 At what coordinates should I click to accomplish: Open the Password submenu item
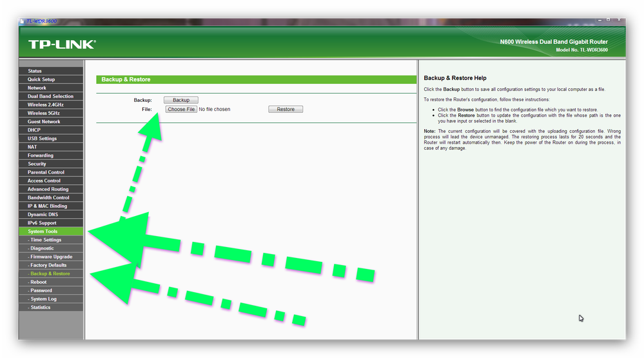click(x=41, y=290)
